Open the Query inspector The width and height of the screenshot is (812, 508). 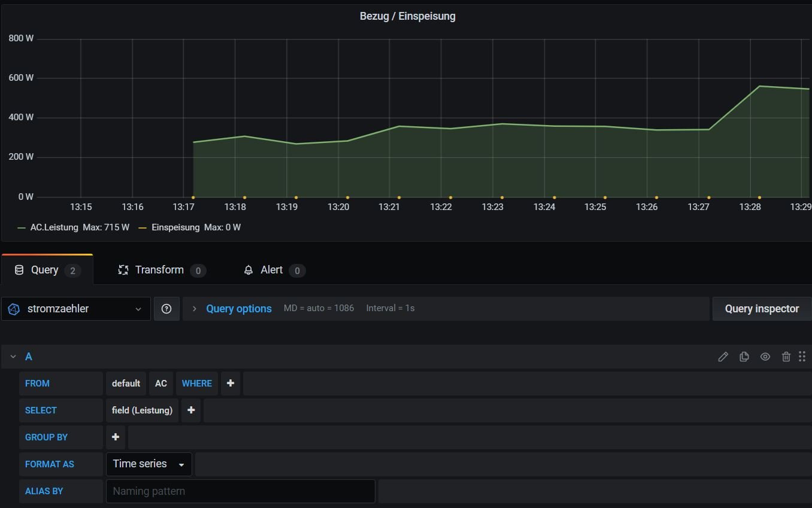click(761, 309)
